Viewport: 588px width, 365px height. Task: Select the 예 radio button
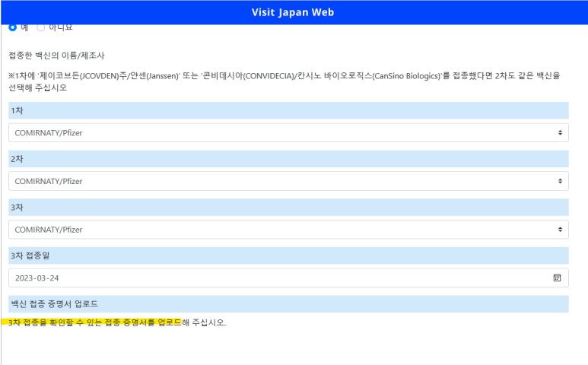click(x=13, y=27)
